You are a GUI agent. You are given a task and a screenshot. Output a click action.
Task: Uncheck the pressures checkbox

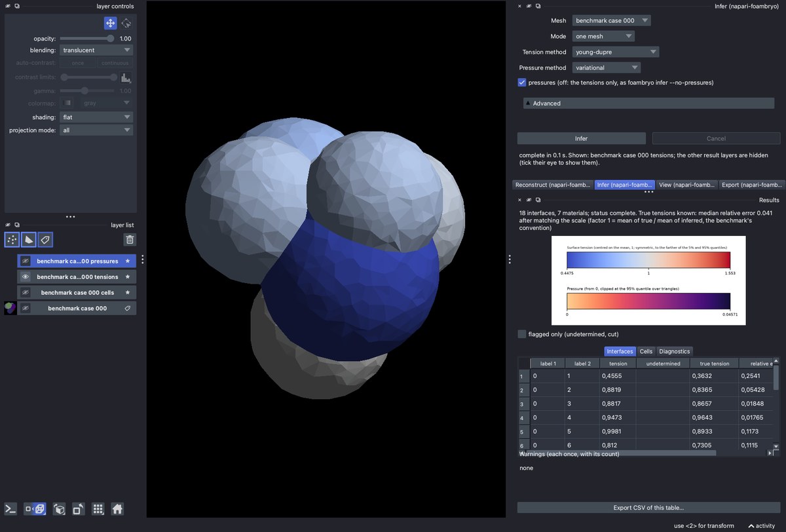pos(522,83)
